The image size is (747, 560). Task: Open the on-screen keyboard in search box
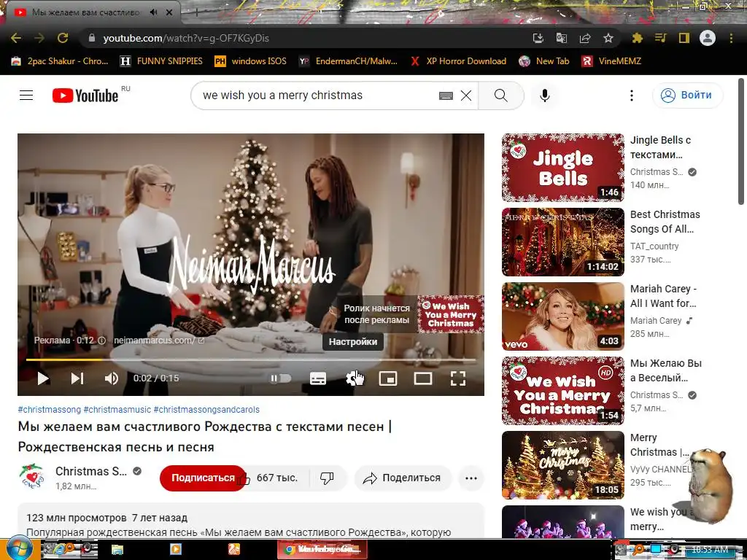tap(446, 96)
